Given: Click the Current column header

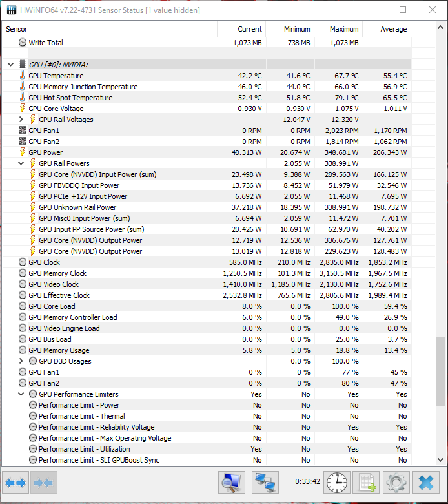Looking at the screenshot, I should pos(241,29).
